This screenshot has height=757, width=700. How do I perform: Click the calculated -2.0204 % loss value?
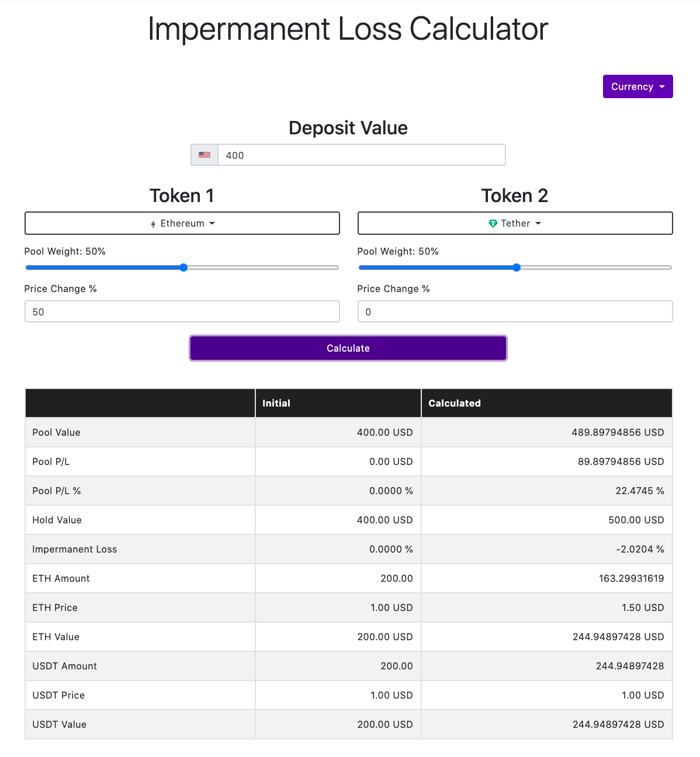(x=640, y=549)
